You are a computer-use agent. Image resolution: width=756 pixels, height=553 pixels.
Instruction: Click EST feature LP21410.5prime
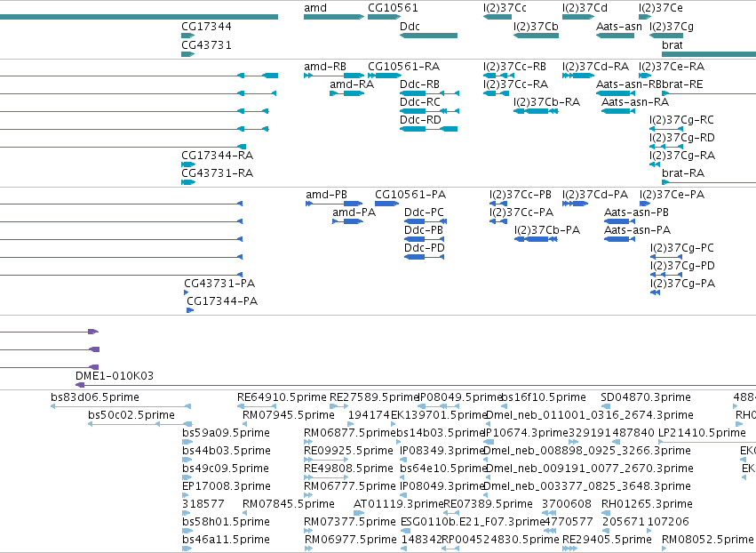(707, 442)
